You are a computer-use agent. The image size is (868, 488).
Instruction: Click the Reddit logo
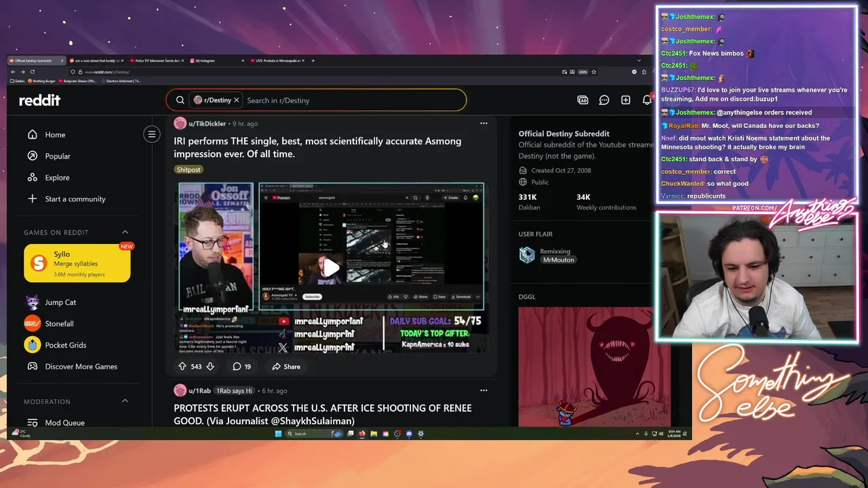39,100
